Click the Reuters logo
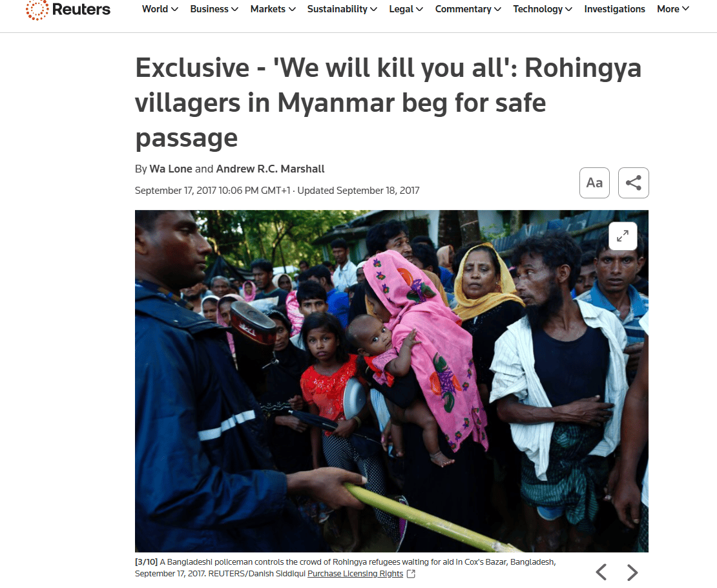 click(68, 9)
